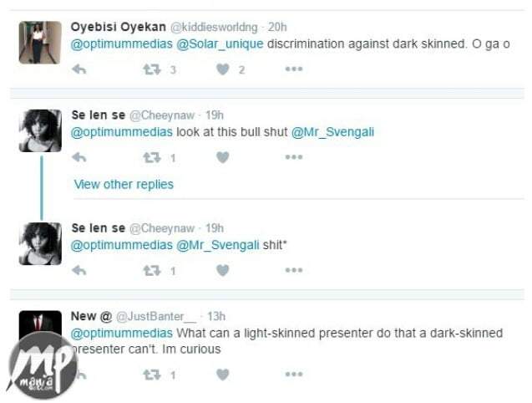Like Oyebisi Oyekan's tweet with heart
This screenshot has height=403, width=532.
222,69
